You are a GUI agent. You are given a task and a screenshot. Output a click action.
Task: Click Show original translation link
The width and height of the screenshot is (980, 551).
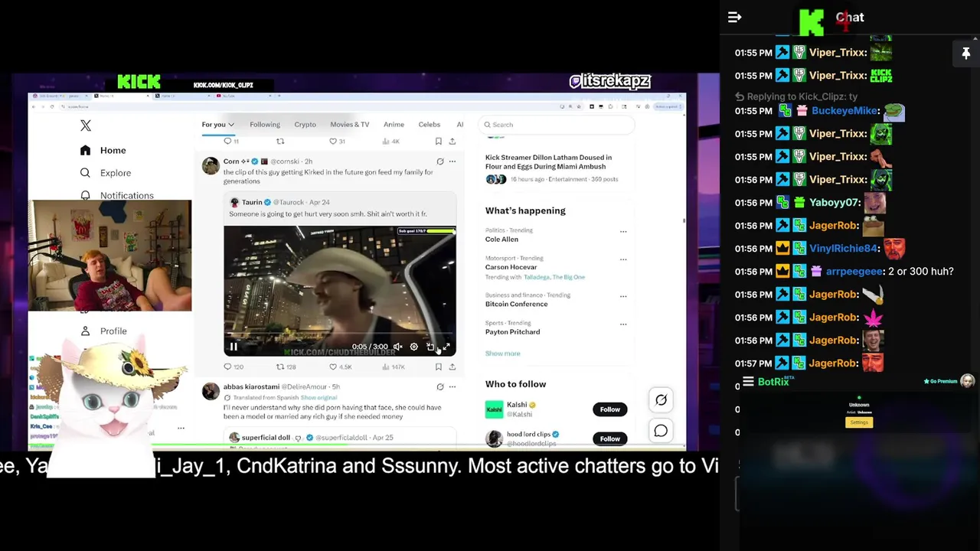318,398
